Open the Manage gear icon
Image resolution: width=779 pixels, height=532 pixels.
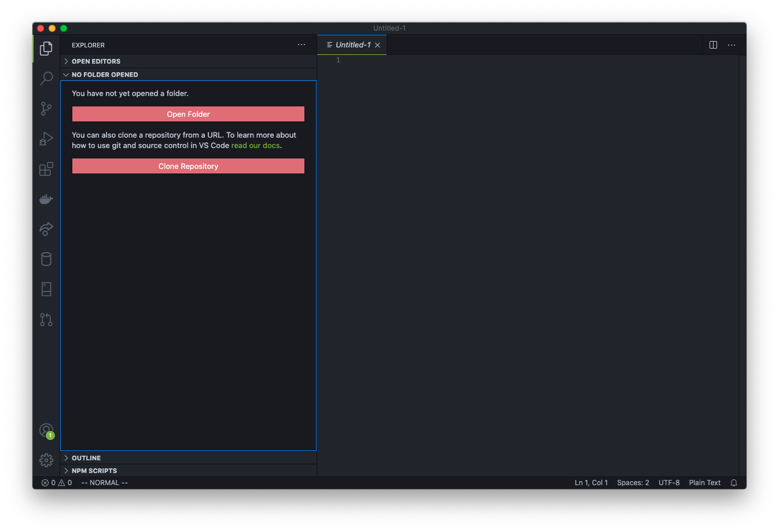point(46,460)
